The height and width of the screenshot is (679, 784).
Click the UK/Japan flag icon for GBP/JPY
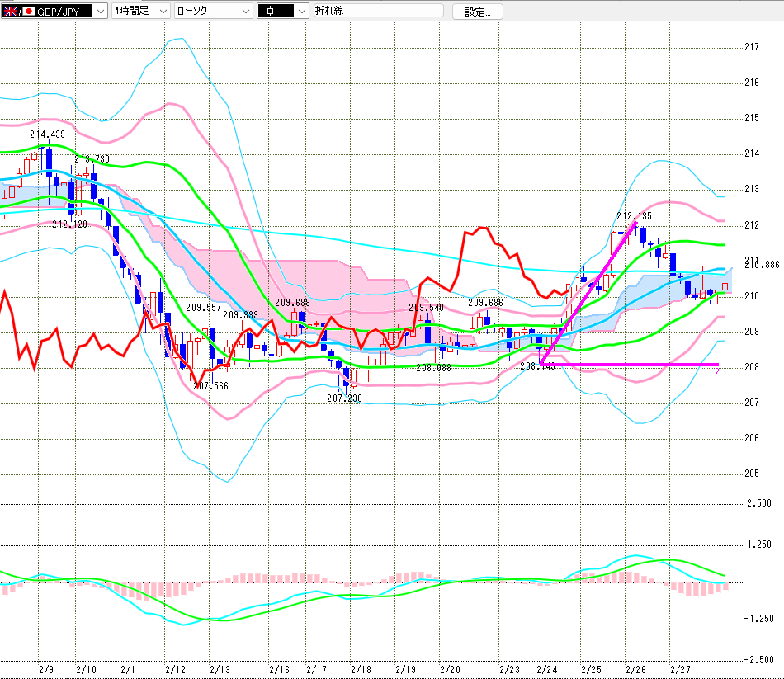(12, 12)
